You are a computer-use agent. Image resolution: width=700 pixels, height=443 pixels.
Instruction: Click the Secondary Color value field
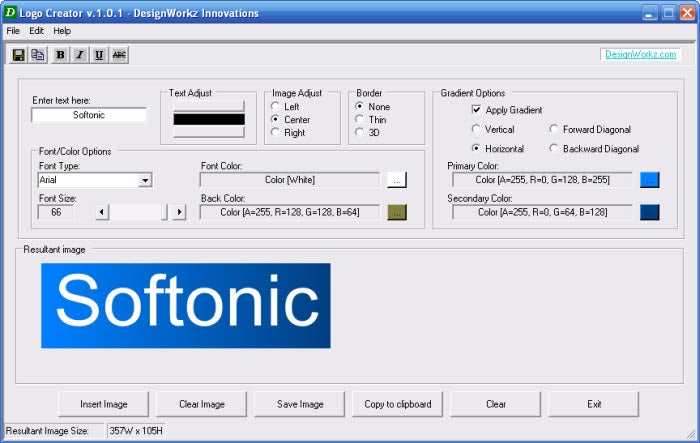pos(542,213)
